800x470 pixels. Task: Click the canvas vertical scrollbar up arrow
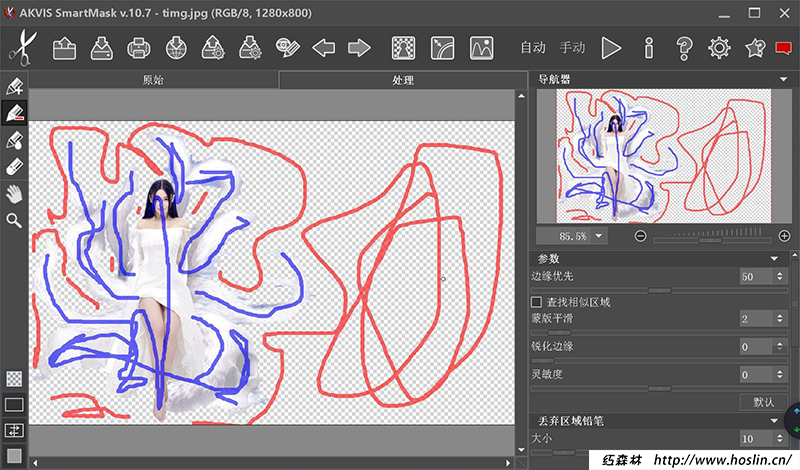pyautogui.click(x=521, y=95)
